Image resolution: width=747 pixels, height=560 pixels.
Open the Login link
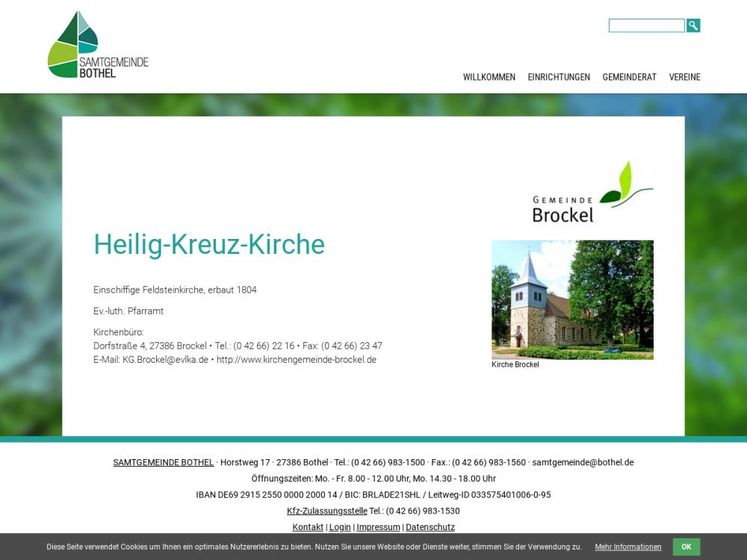point(340,527)
